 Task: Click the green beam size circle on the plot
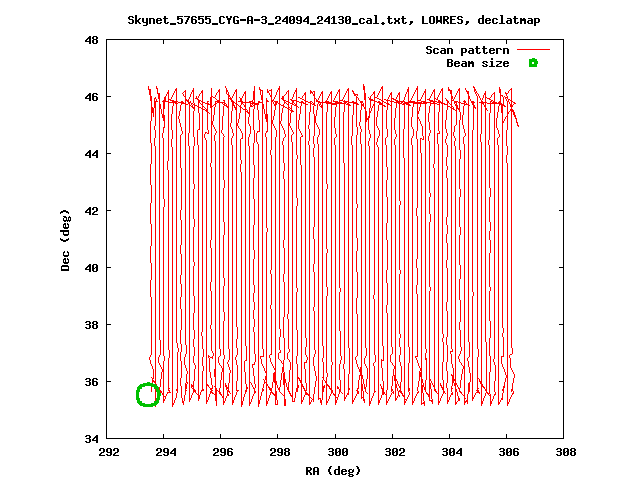pos(147,395)
